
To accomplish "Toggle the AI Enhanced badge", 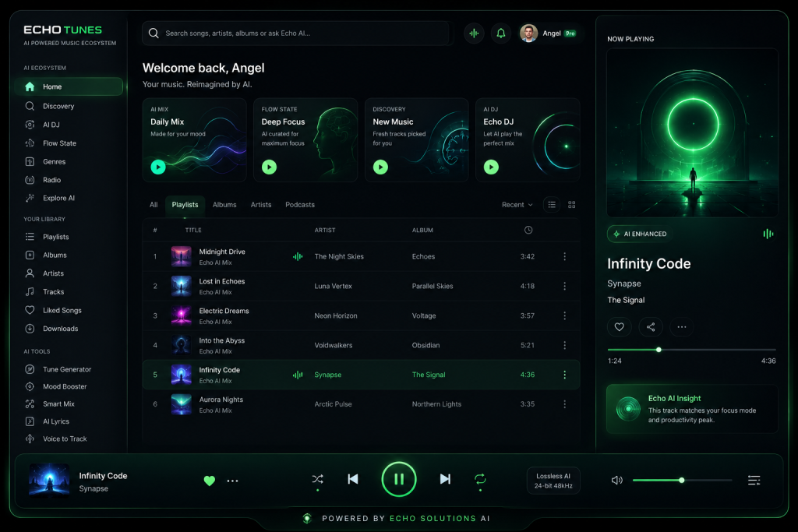I will (641, 234).
